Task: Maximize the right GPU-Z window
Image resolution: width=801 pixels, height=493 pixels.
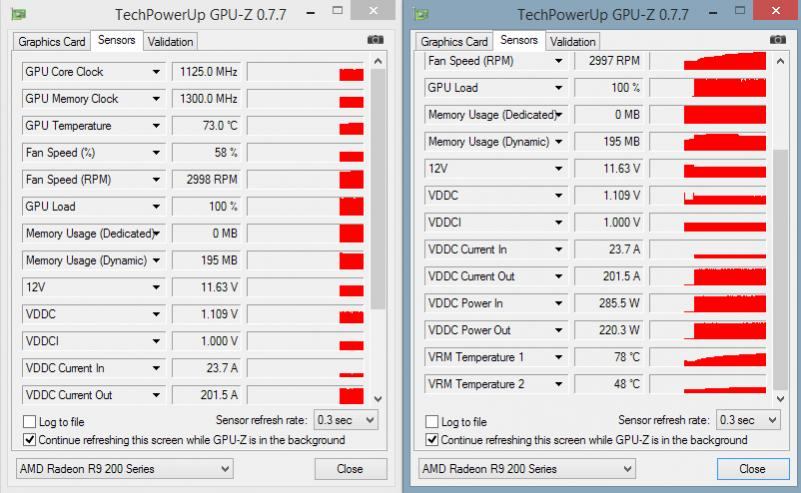Action: pyautogui.click(x=739, y=11)
